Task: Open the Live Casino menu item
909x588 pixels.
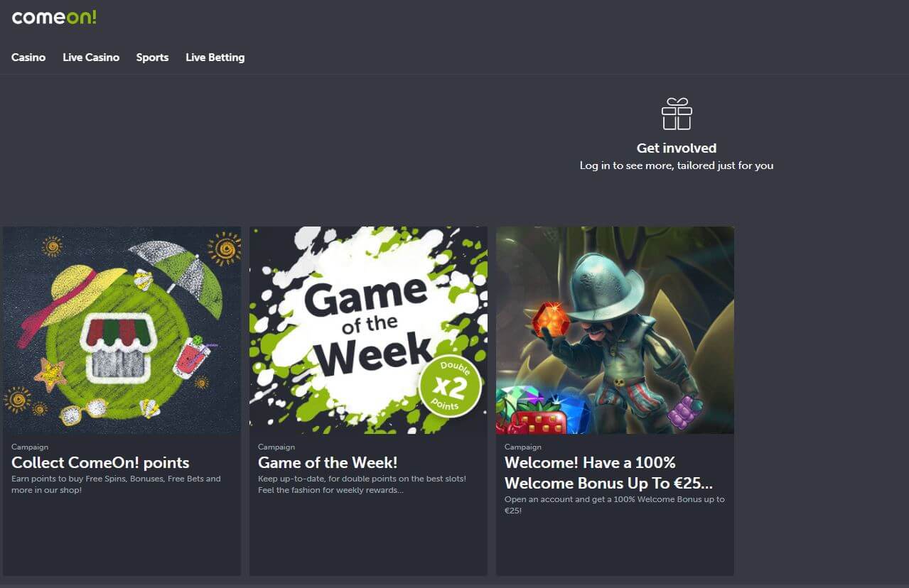Action: tap(91, 58)
